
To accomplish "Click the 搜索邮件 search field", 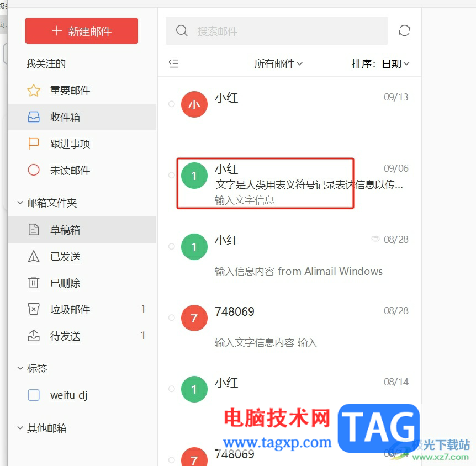I will tap(277, 31).
